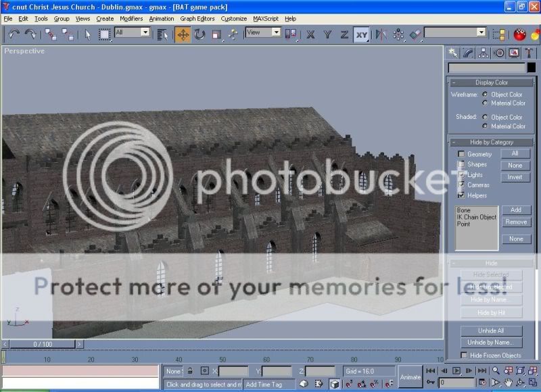
Task: Restrict to XY plane button
Action: pos(362,34)
